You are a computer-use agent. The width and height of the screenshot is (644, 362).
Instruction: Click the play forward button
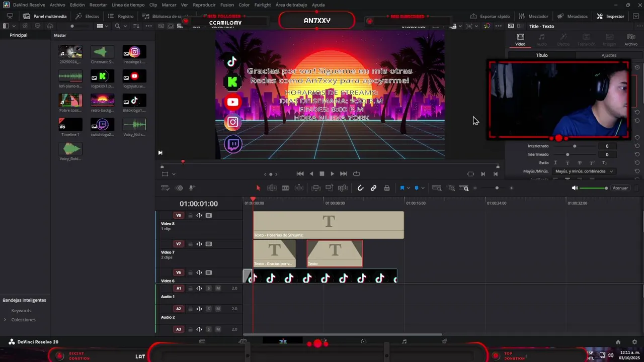point(332,174)
